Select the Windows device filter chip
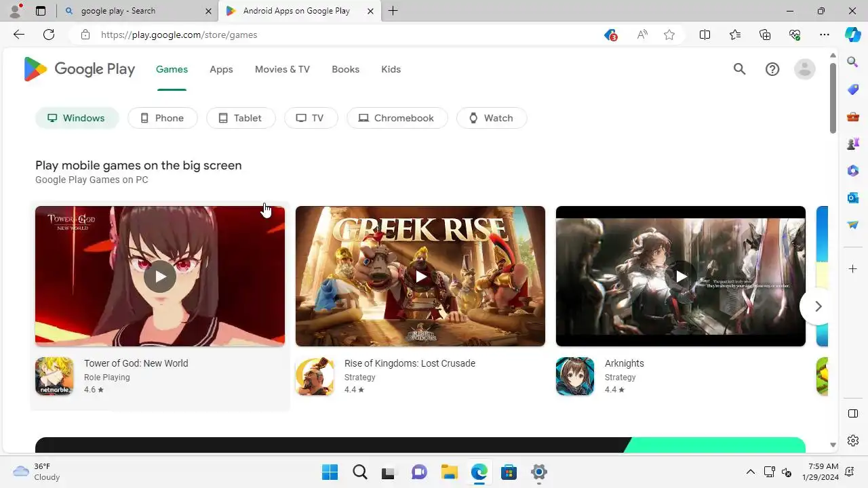This screenshot has width=868, height=488. 77,118
